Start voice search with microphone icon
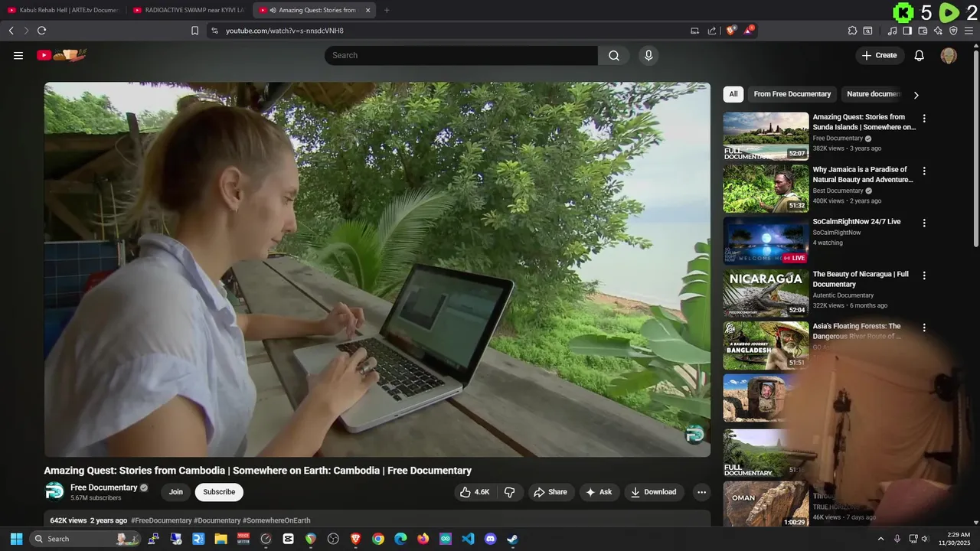 tap(648, 55)
